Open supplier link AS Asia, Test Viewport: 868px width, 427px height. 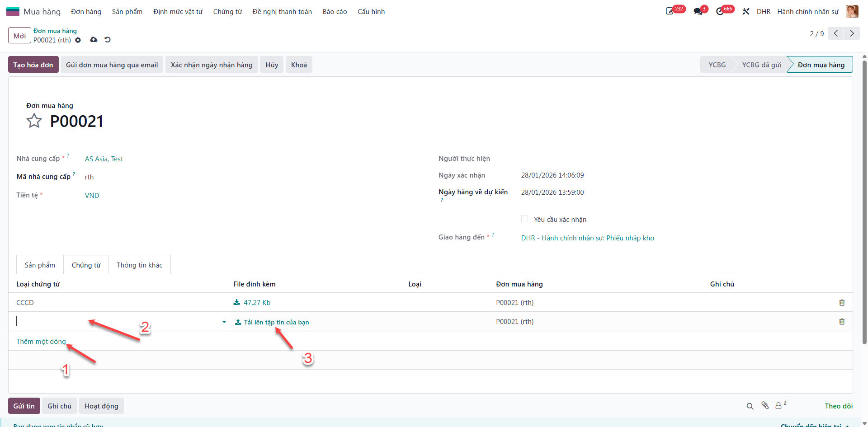(104, 159)
